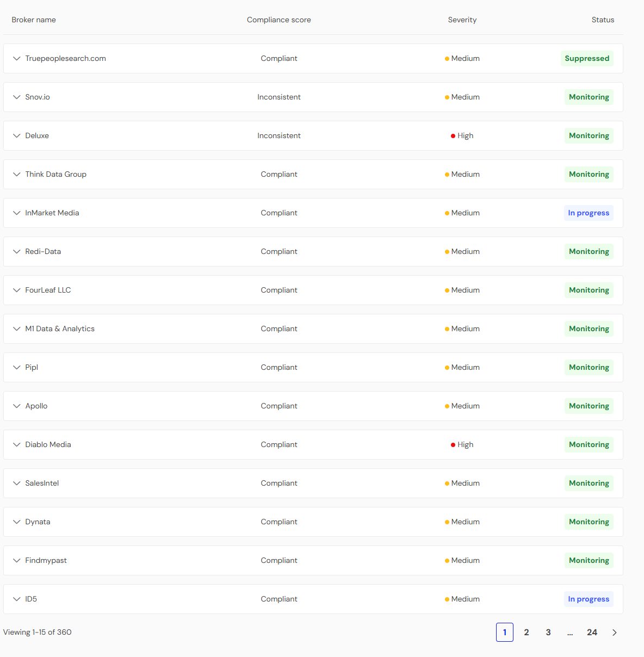644x657 pixels.
Task: Click the Monitoring badge in Diablo Media row
Action: 589,444
